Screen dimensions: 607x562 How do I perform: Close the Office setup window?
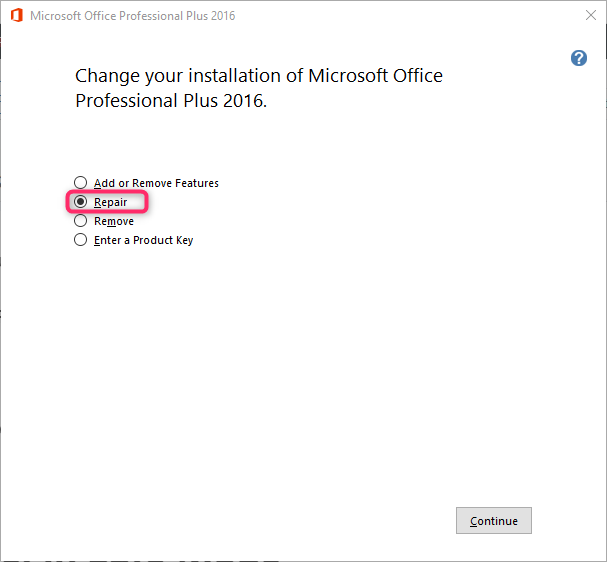(x=591, y=15)
